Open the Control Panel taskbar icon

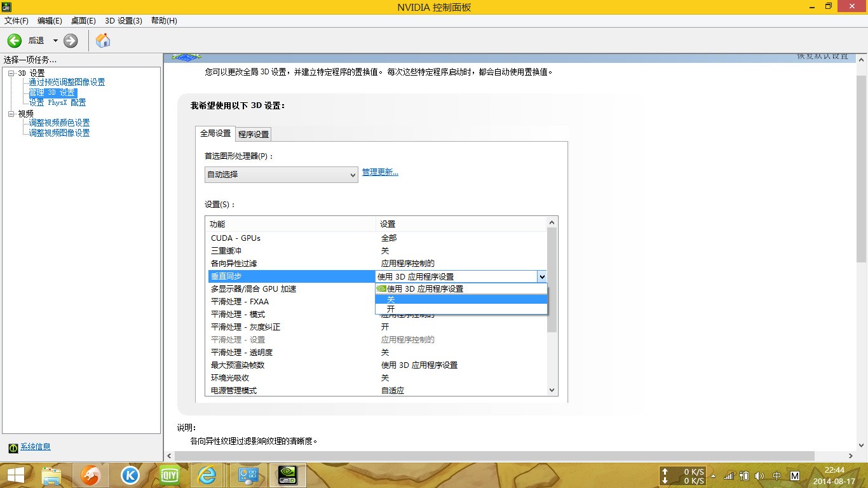pyautogui.click(x=247, y=475)
